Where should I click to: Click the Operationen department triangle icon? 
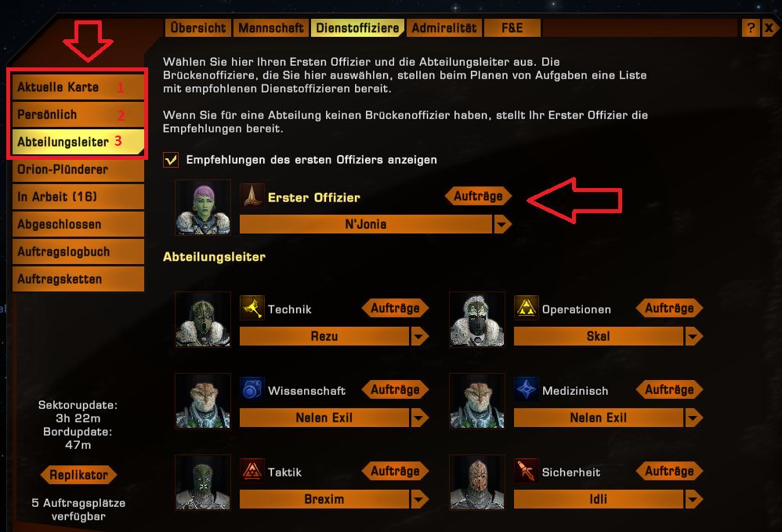click(526, 308)
